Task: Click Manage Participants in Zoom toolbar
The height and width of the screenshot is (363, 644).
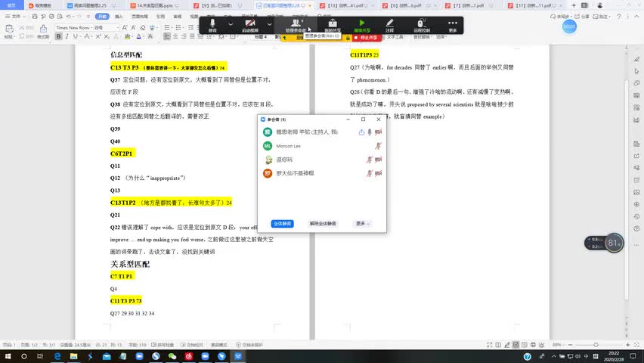Action: [x=296, y=25]
